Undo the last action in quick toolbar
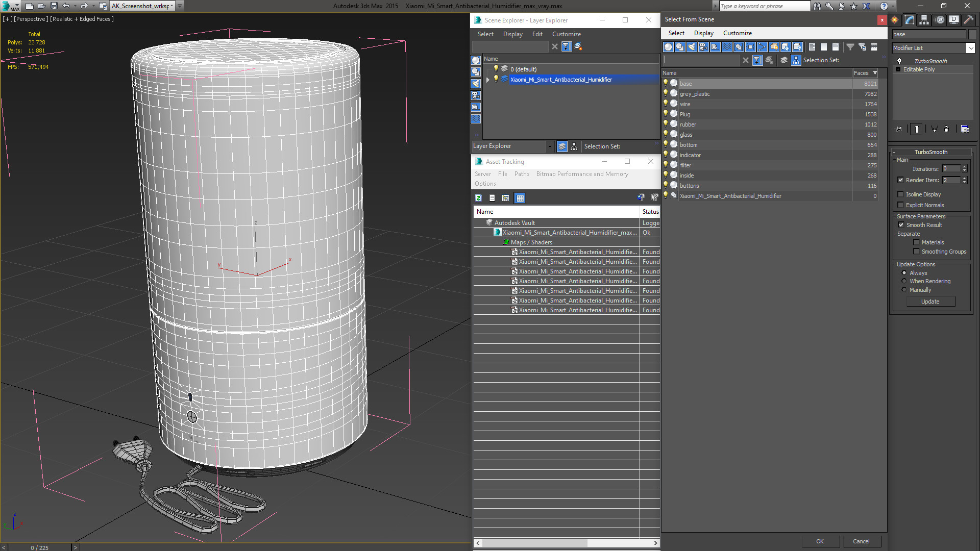Screen dimensions: 980x551 coord(66,6)
